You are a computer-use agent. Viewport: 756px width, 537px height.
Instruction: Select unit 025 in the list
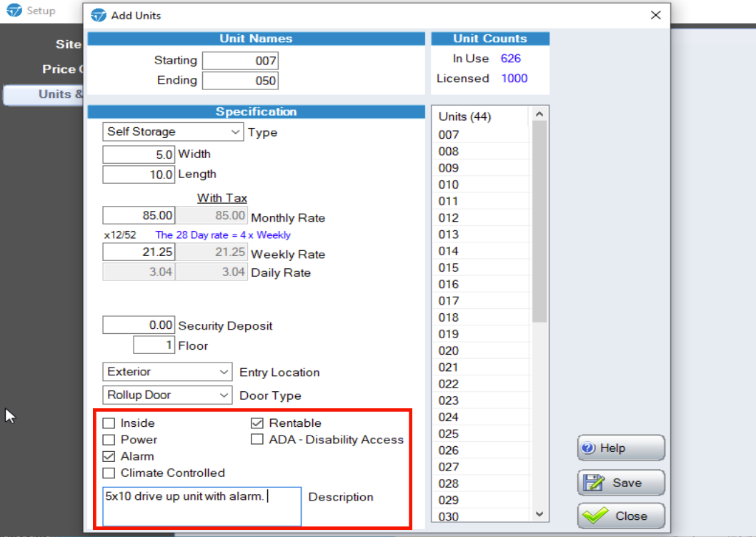tap(482, 434)
